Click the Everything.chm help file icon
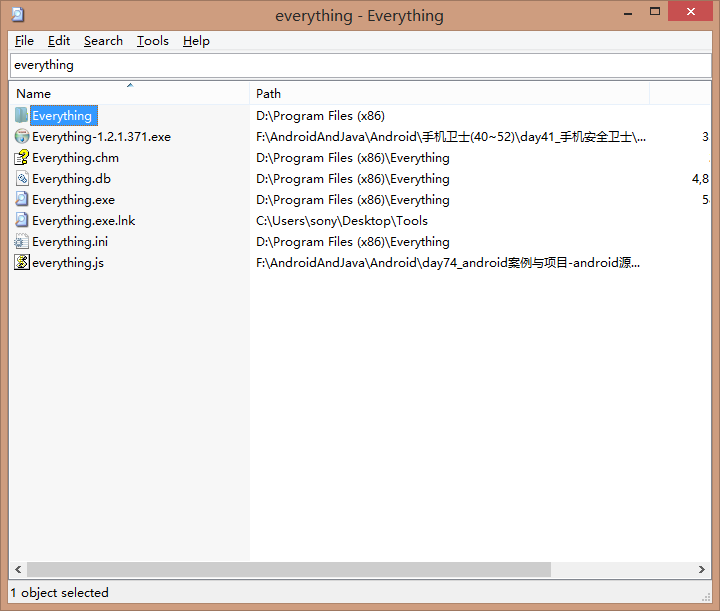The height and width of the screenshot is (611, 720). click(22, 157)
